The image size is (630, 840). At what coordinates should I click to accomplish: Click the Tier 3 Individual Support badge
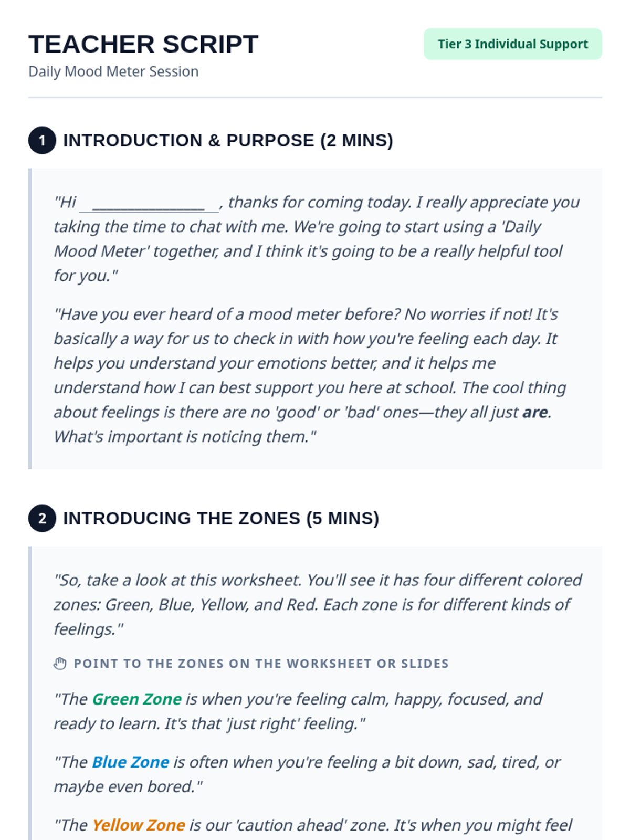(x=512, y=44)
